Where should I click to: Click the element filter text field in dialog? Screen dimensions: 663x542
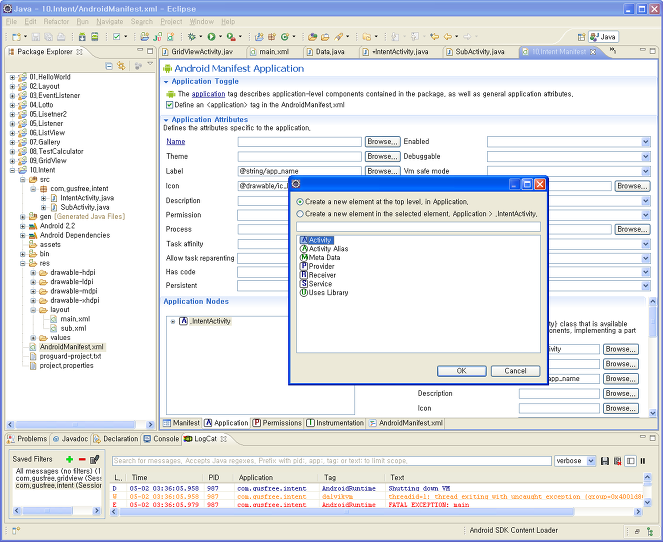[x=418, y=227]
